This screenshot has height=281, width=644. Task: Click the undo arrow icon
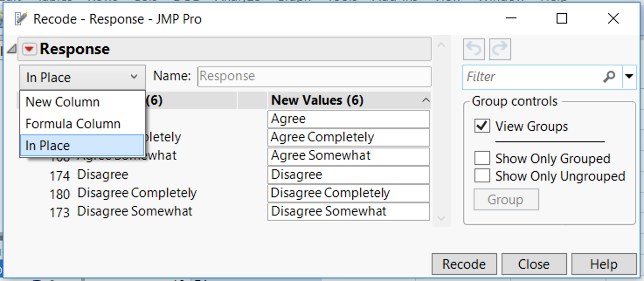pyautogui.click(x=474, y=50)
